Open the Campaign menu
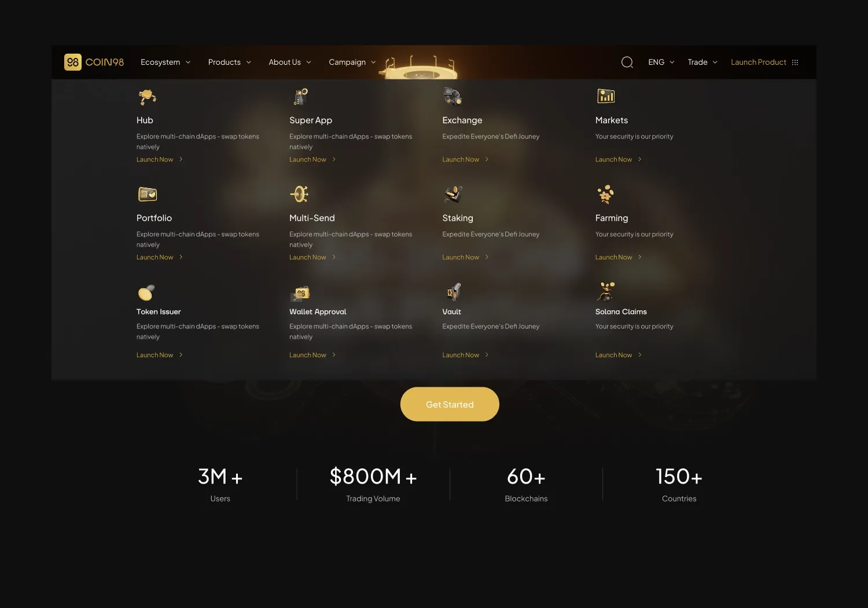The height and width of the screenshot is (608, 868). 352,62
